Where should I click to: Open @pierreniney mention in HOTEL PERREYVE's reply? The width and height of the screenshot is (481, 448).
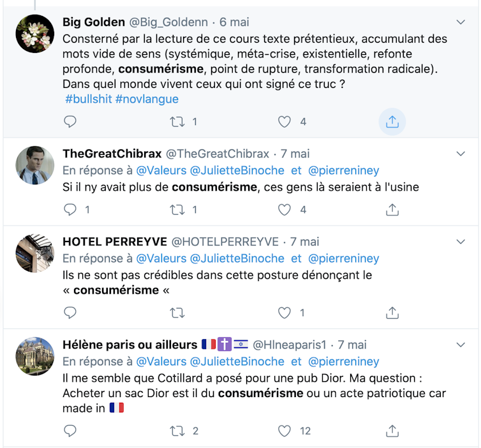tap(344, 258)
